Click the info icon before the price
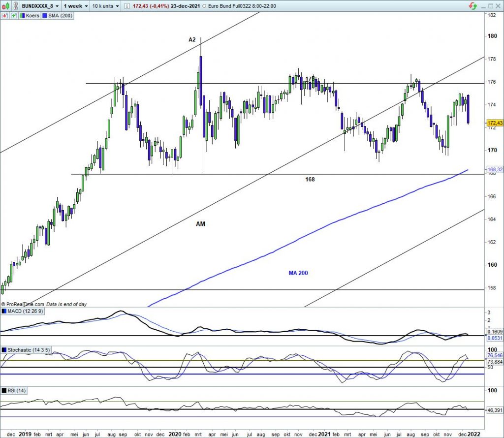The width and height of the screenshot is (504, 438). [127, 6]
